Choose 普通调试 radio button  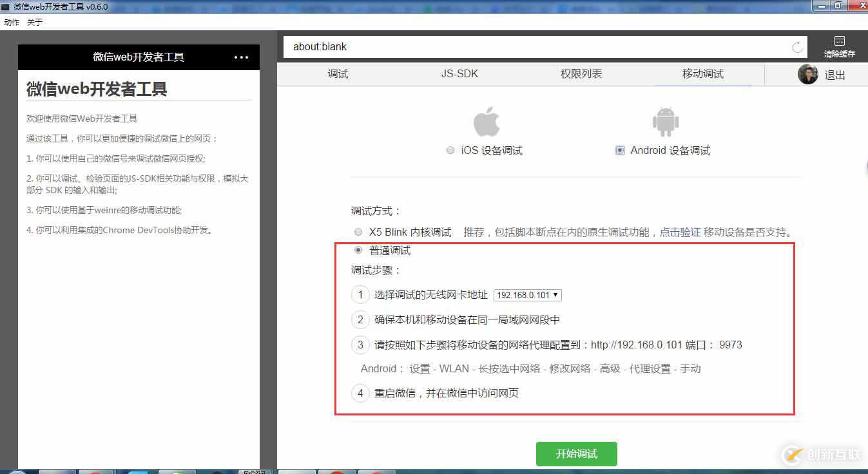(x=358, y=251)
